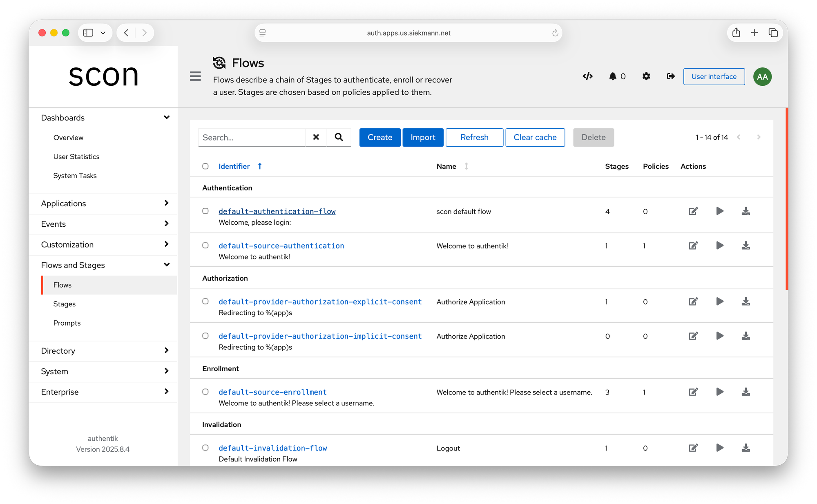Export default-source-enrollment flow with download icon
This screenshot has width=817, height=504.
pyautogui.click(x=746, y=392)
